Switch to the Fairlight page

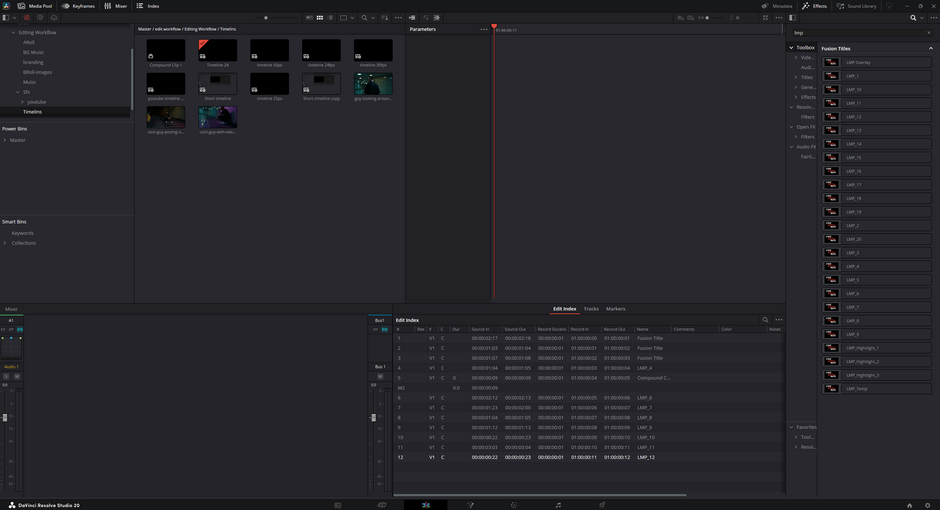(558, 505)
